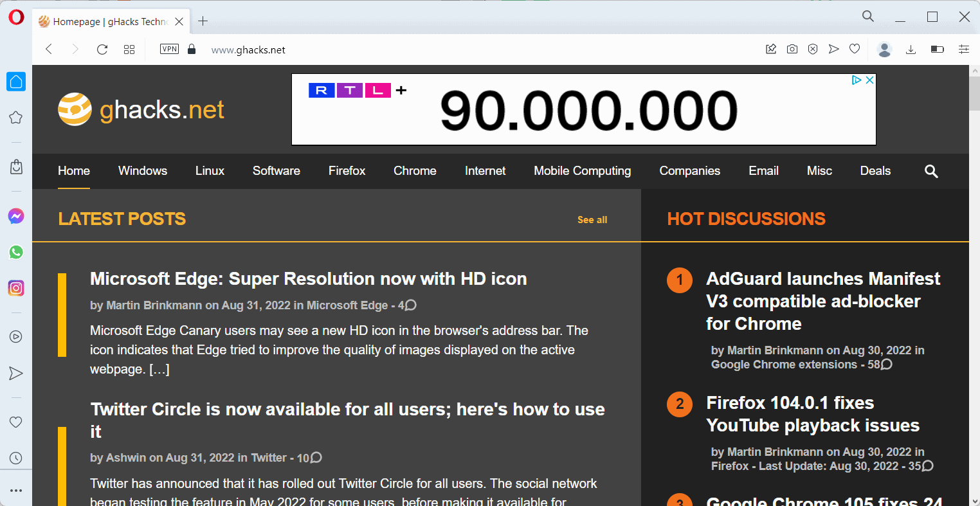Open the Microsoft Edge Super Resolution article
The image size is (980, 506).
coord(308,278)
